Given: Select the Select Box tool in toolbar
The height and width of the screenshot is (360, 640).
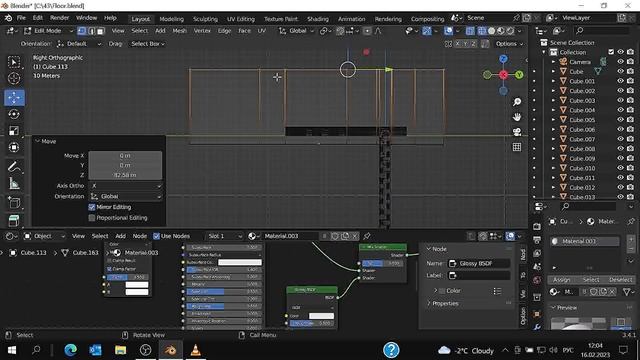Looking at the screenshot, I should pos(14,62).
